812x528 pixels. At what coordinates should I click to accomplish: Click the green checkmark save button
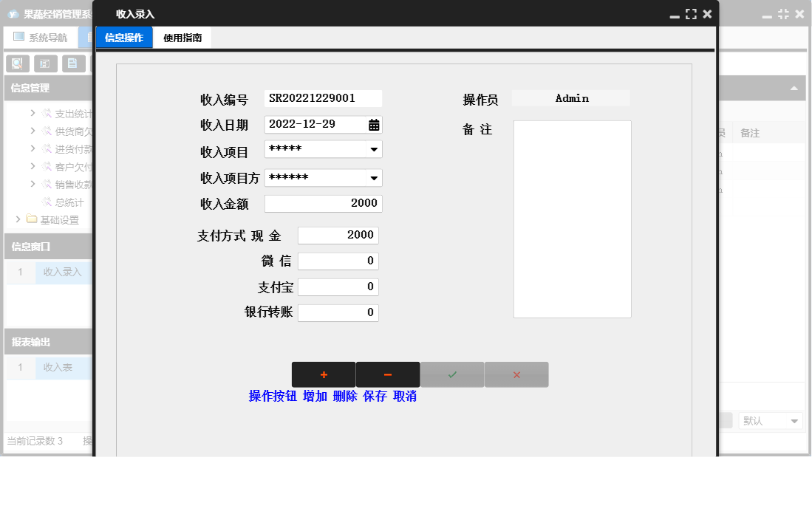(x=451, y=374)
